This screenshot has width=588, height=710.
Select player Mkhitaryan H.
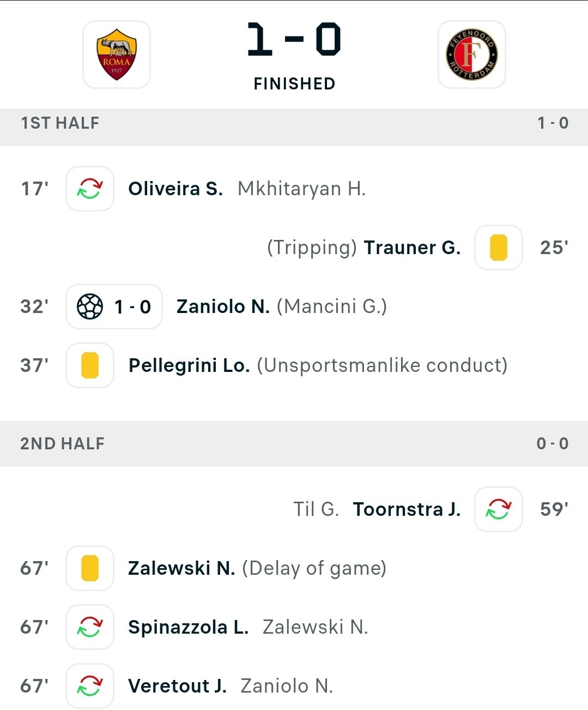tap(302, 189)
